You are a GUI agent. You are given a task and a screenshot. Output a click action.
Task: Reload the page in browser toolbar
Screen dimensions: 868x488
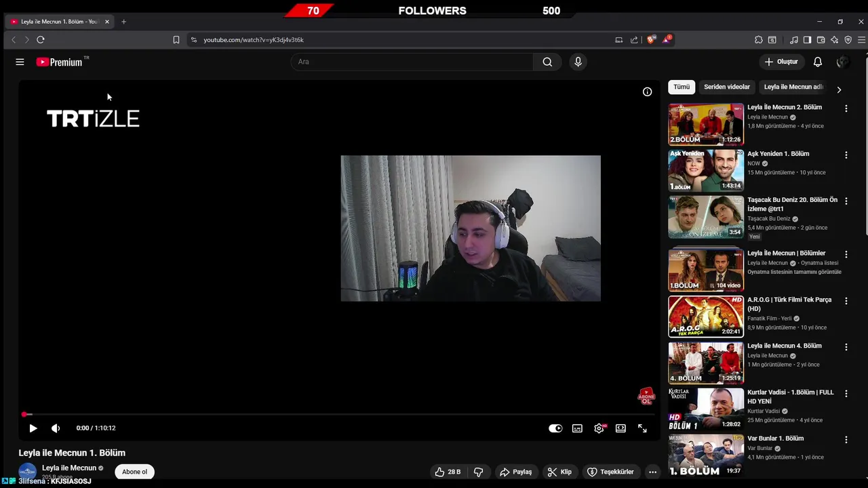(x=41, y=40)
